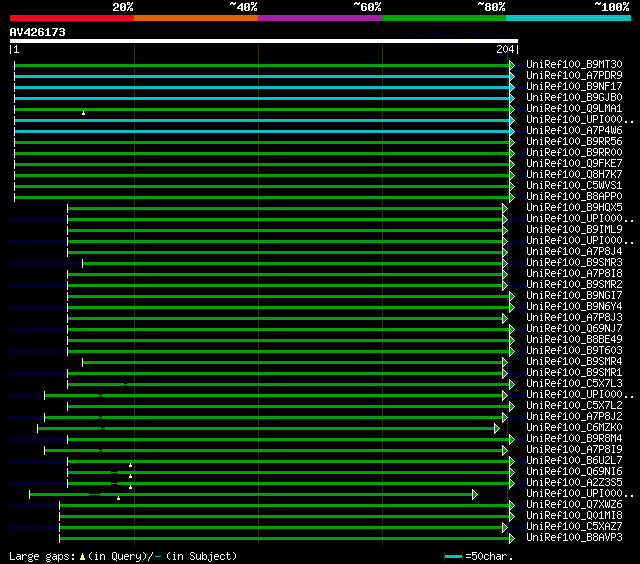Click the UniRef100_A7P8J3 text
The height and width of the screenshot is (564, 640).
pyautogui.click(x=574, y=318)
